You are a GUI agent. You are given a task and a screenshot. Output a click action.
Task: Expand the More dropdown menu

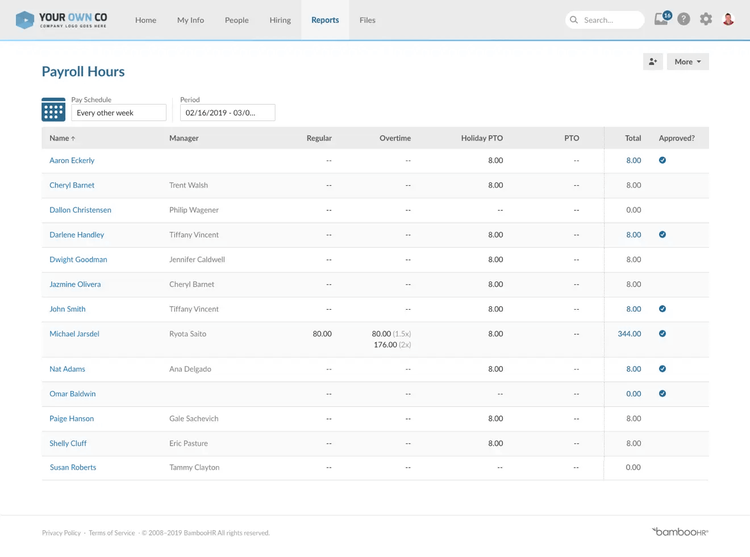pos(687,62)
